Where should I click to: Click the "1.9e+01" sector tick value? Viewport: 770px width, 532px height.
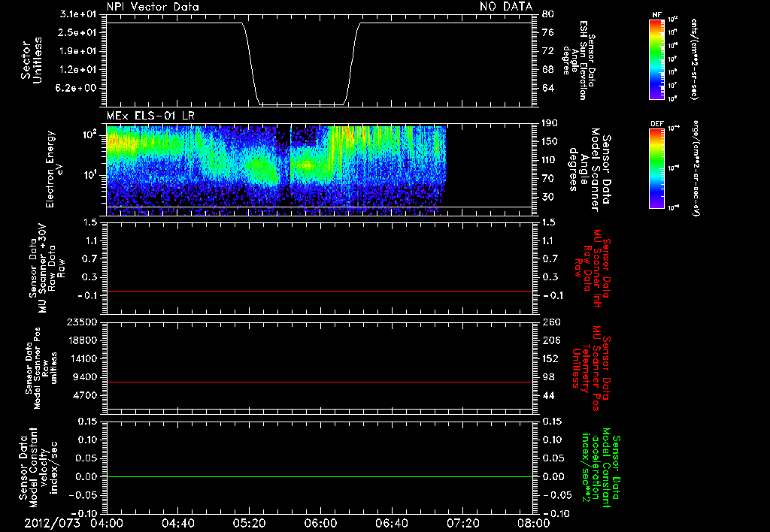[78, 51]
